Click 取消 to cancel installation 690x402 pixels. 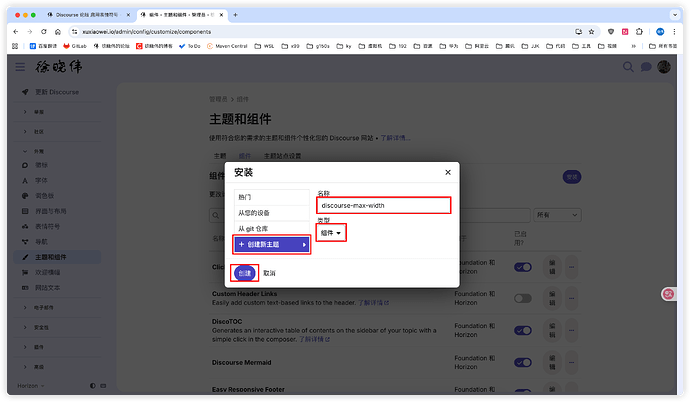click(x=269, y=272)
